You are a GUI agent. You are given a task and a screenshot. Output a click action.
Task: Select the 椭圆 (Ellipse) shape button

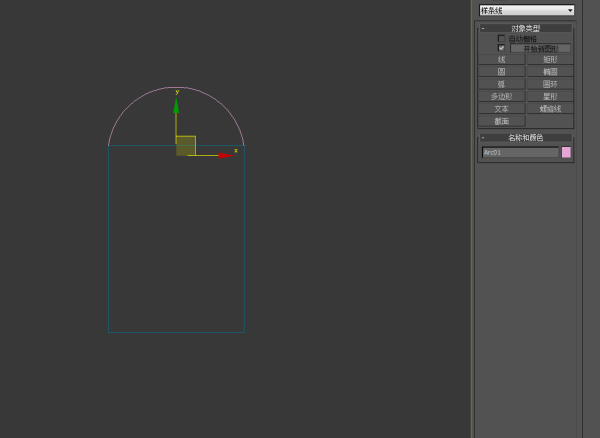[x=550, y=72]
